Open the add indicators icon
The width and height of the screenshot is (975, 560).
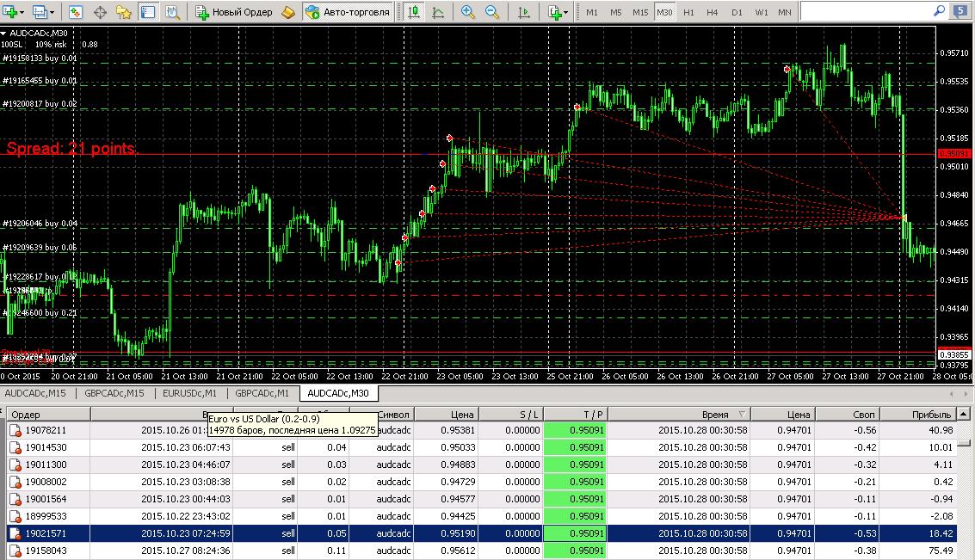554,11
